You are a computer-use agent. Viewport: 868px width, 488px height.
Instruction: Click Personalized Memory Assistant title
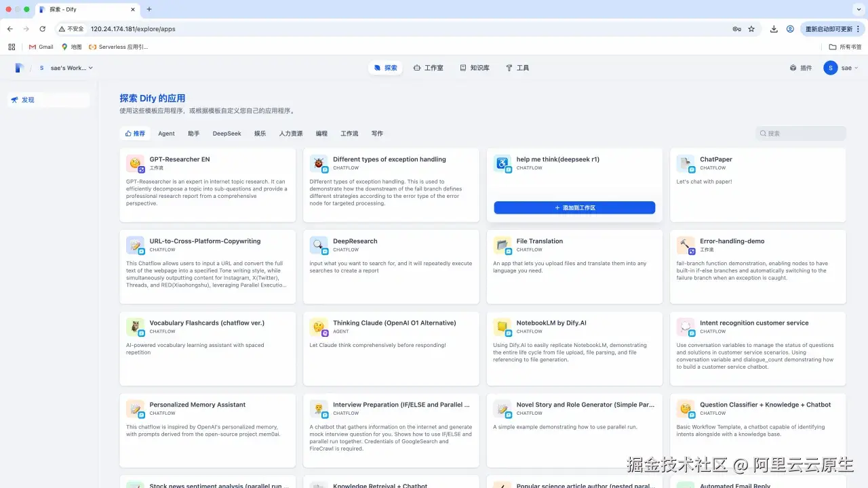click(197, 405)
